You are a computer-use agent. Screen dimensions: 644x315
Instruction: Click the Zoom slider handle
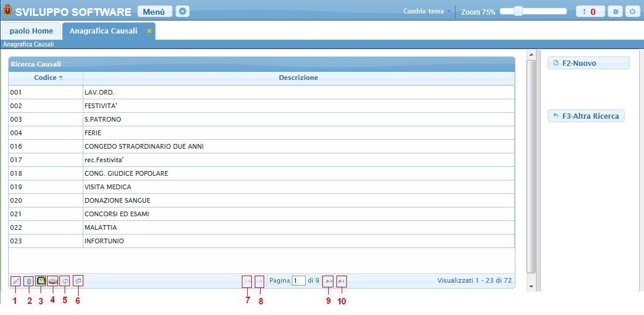pyautogui.click(x=518, y=11)
